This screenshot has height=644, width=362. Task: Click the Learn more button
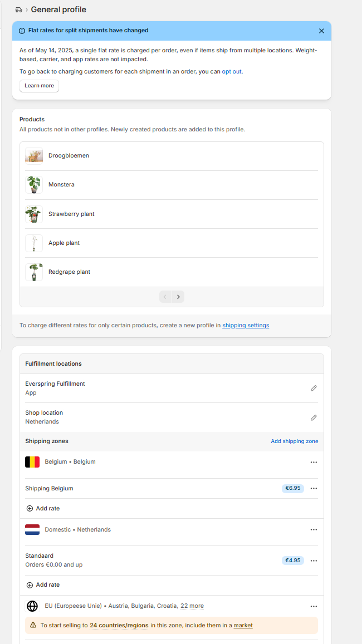point(39,86)
